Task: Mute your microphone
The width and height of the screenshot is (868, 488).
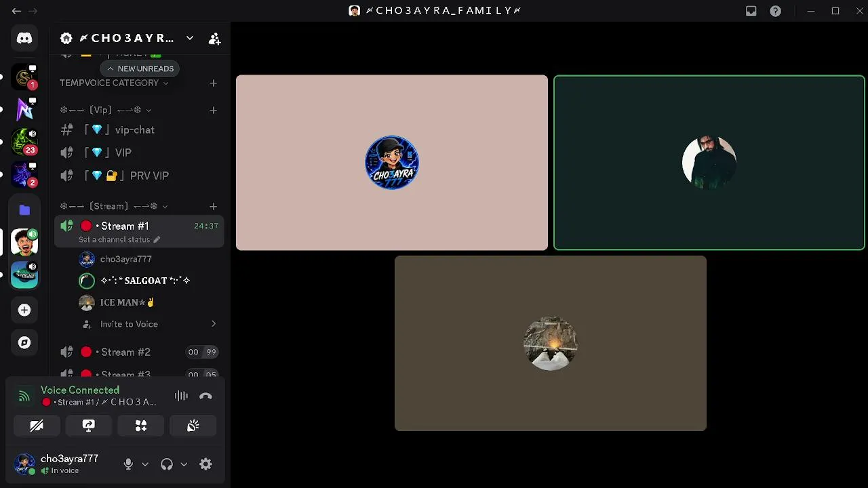Action: (x=128, y=464)
